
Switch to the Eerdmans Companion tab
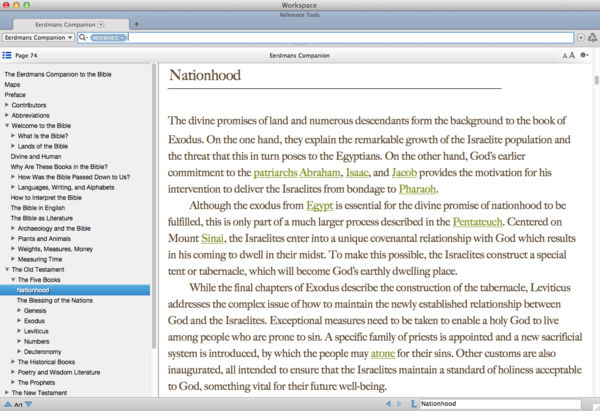pyautogui.click(x=66, y=23)
